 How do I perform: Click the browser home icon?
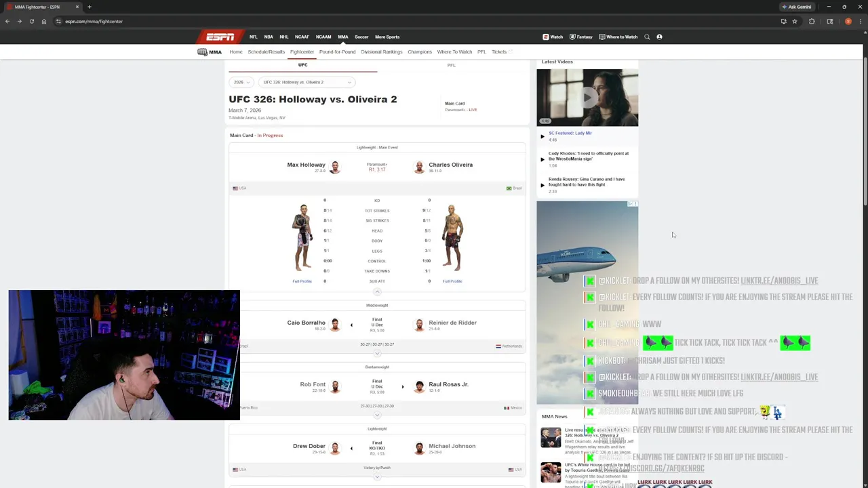coord(44,21)
